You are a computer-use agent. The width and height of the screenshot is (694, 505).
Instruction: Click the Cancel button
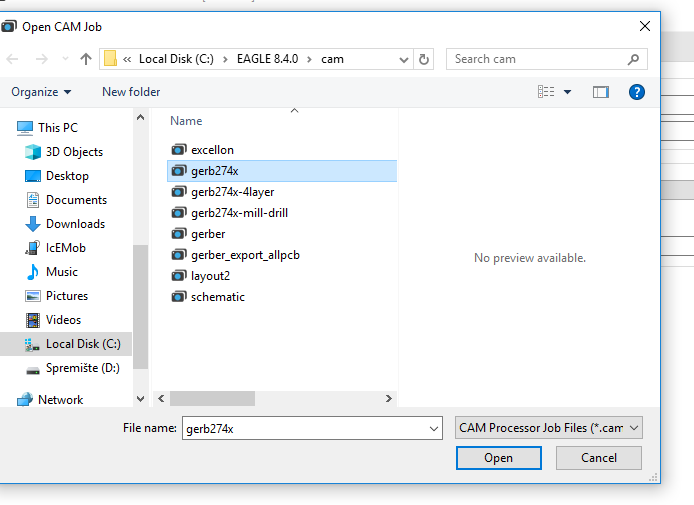pyautogui.click(x=598, y=458)
